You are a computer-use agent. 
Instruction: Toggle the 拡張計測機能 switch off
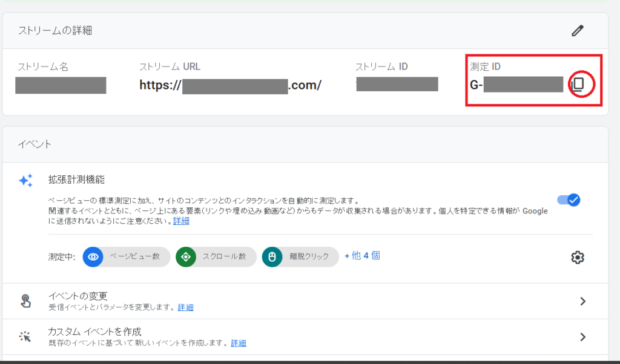pyautogui.click(x=569, y=200)
